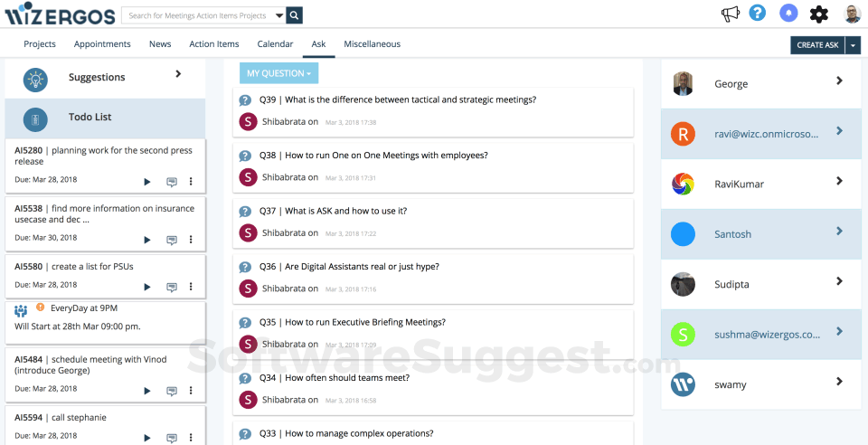Click the megaphone announcements icon
The width and height of the screenshot is (868, 445).
[x=730, y=14]
